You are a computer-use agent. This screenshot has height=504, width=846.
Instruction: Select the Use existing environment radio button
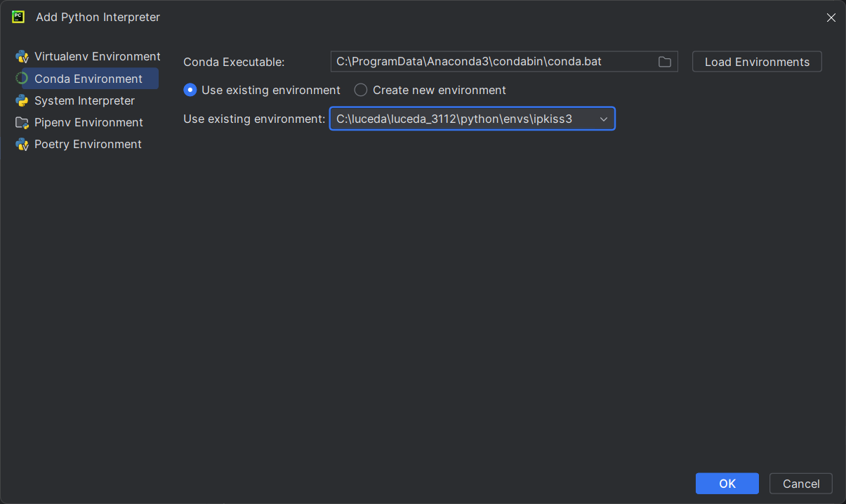190,90
